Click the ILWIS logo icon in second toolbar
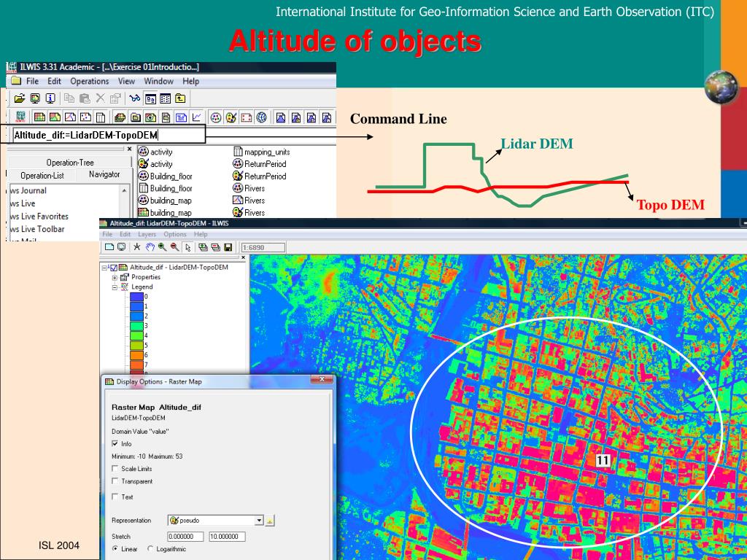The height and width of the screenshot is (560, 747). point(20,117)
